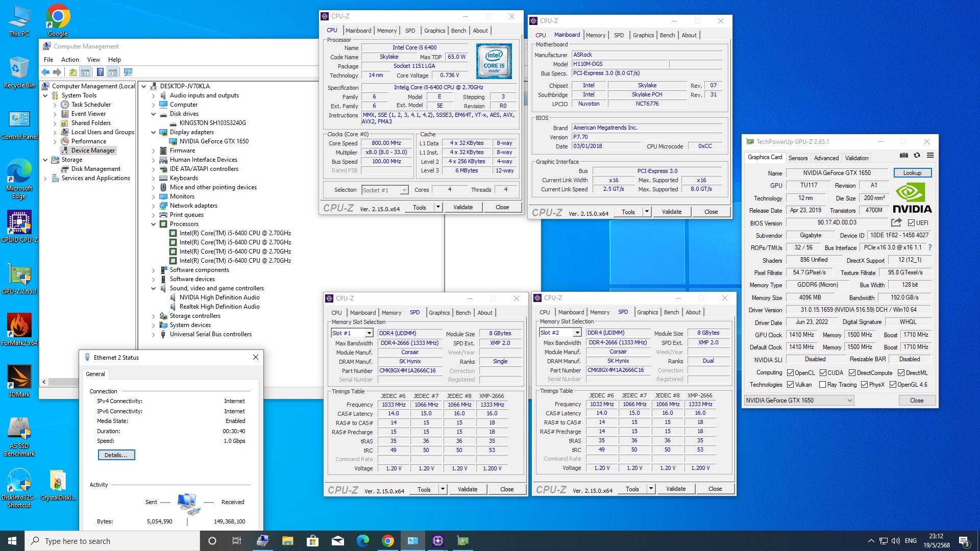Viewport: 980px width, 551px height.
Task: Expand the Network adapters node
Action: click(x=153, y=206)
